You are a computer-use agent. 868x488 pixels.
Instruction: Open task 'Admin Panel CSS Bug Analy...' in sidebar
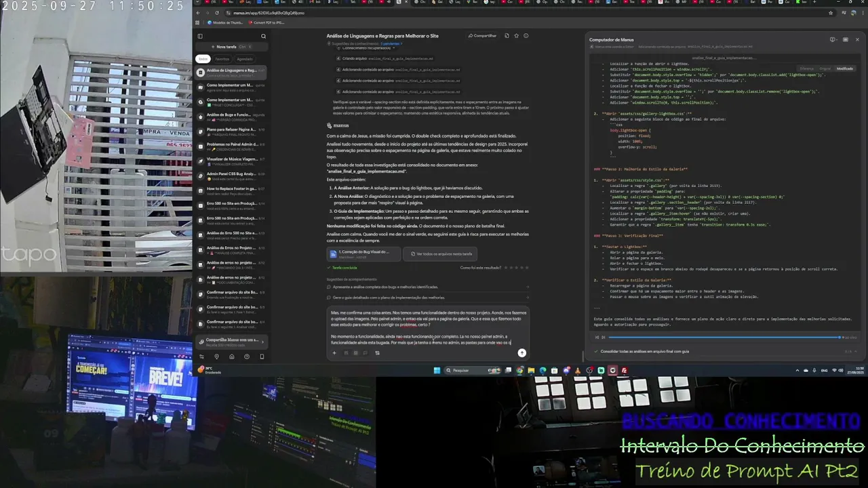[231, 176]
